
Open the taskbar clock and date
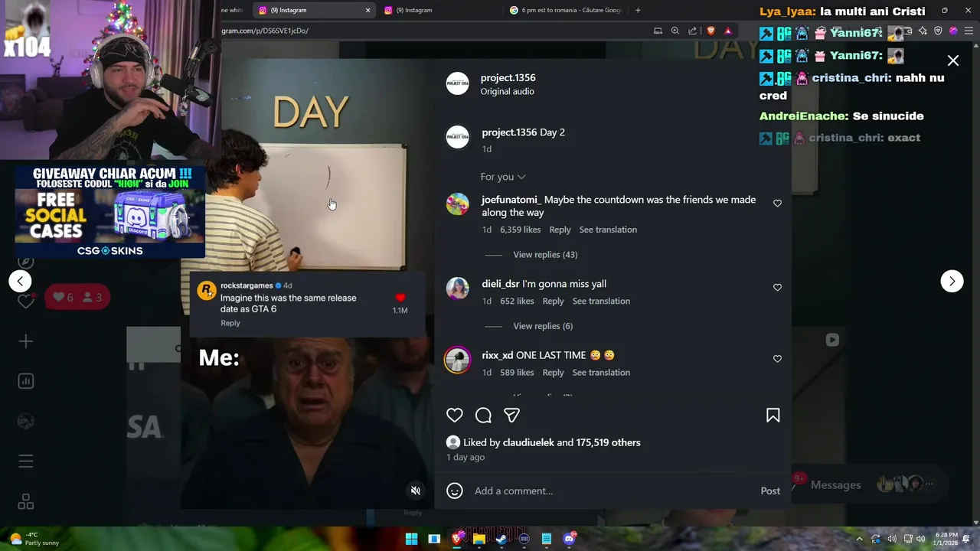(x=946, y=539)
